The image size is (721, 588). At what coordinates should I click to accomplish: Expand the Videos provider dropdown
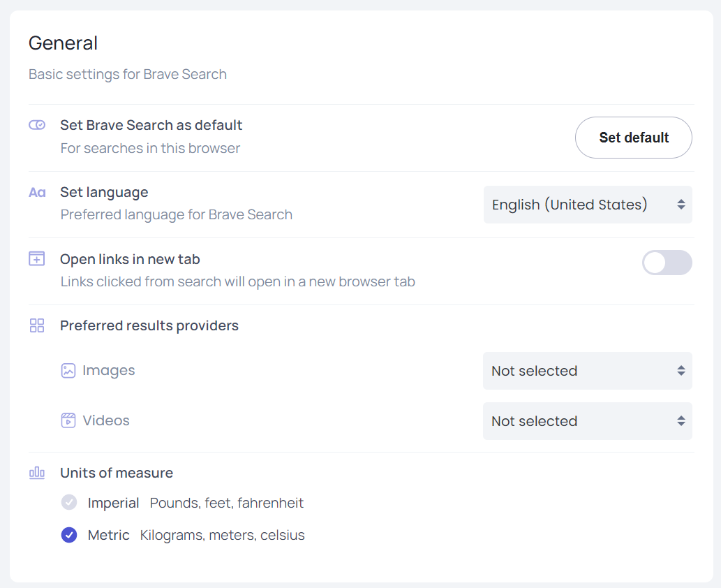click(x=588, y=421)
